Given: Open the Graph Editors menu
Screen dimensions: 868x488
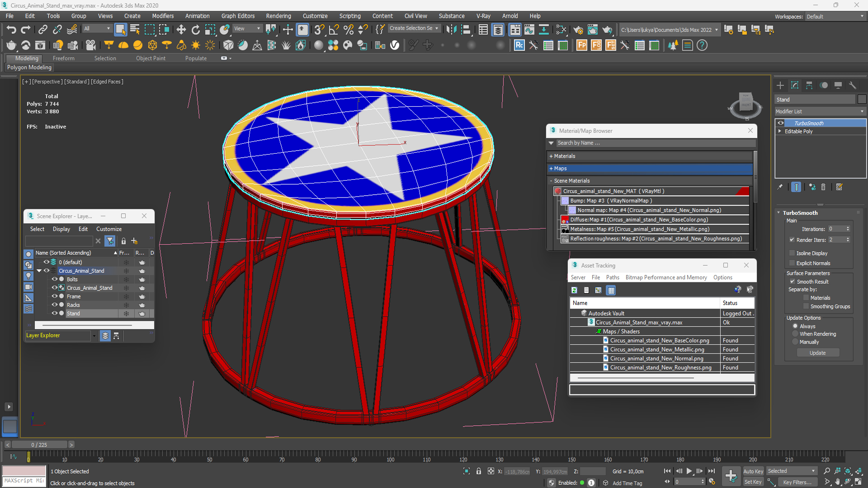Looking at the screenshot, I should [x=238, y=16].
